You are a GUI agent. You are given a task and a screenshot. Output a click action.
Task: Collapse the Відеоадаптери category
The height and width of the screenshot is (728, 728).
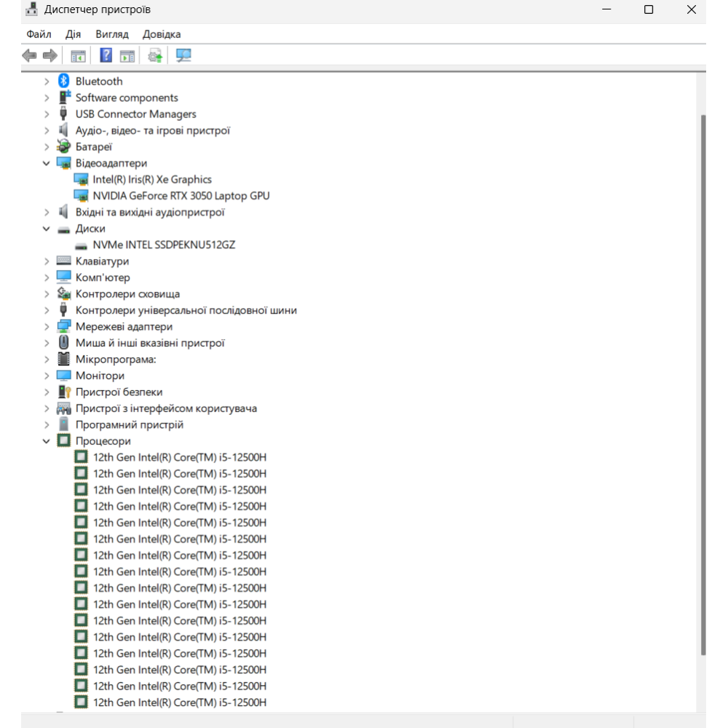click(x=47, y=163)
